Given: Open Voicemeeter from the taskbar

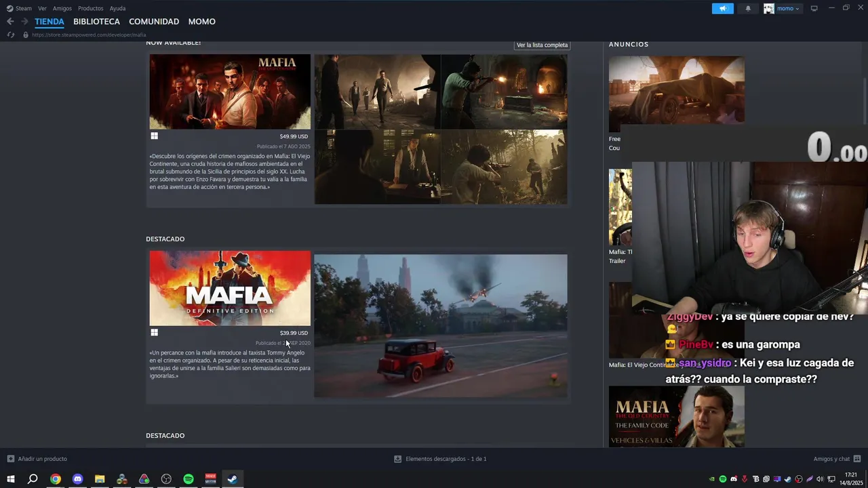Looking at the screenshot, I should click(x=210, y=479).
